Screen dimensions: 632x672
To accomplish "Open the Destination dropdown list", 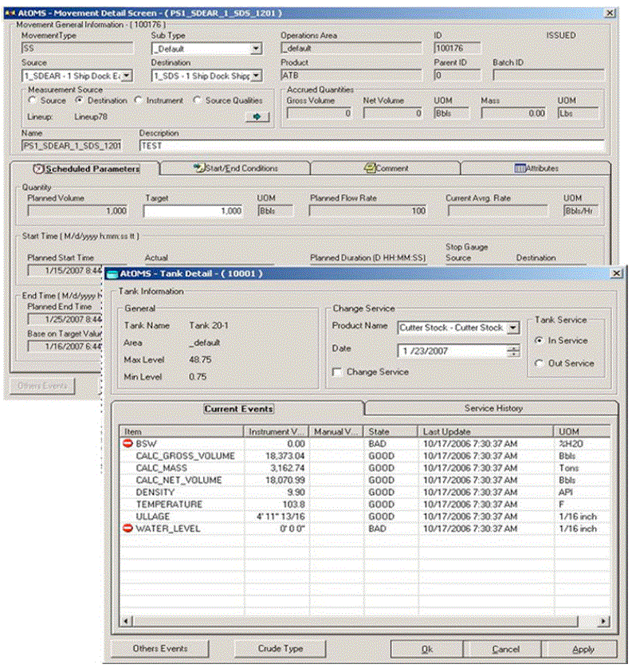I will tap(256, 76).
